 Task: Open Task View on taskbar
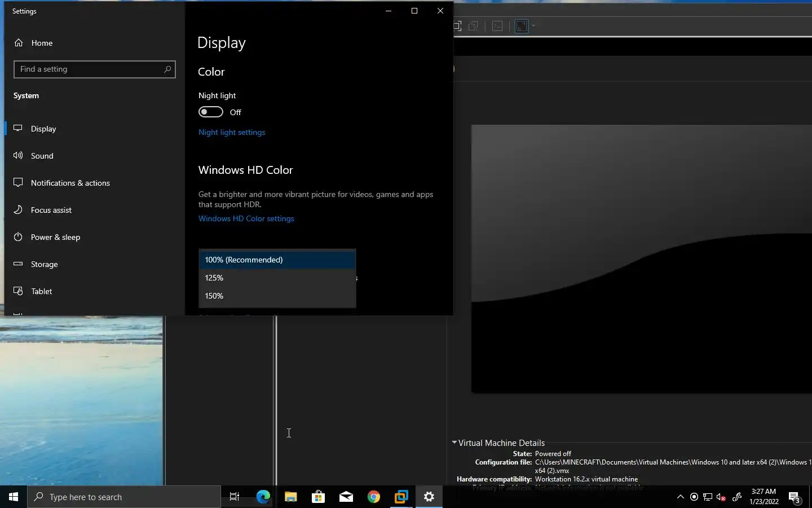pyautogui.click(x=235, y=497)
